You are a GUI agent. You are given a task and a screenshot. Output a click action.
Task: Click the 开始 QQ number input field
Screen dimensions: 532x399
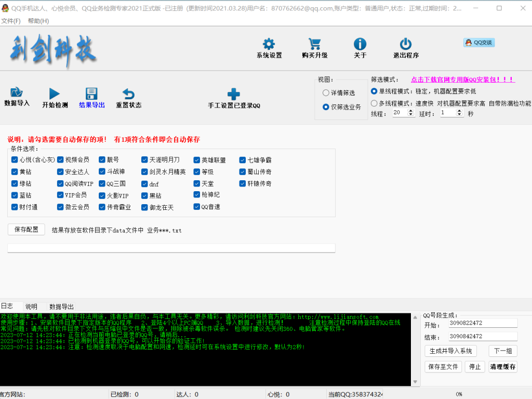(483, 323)
